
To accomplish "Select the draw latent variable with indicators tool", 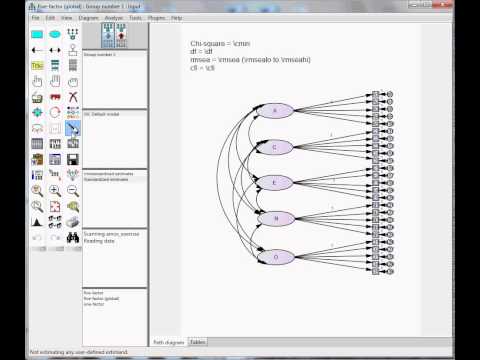I will click(x=73, y=34).
